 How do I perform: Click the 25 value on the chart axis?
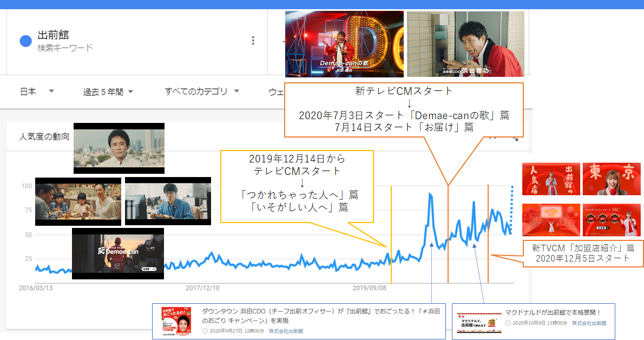(x=28, y=259)
